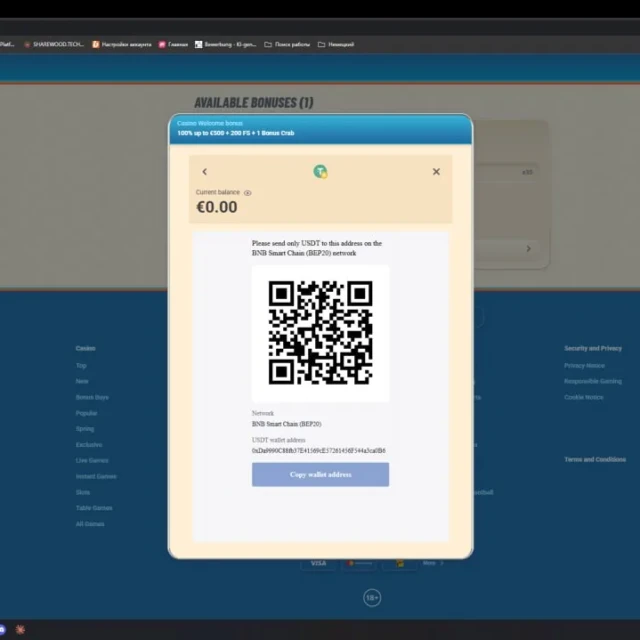
Task: Click the €0.00 current balance amount
Action: pos(217,207)
